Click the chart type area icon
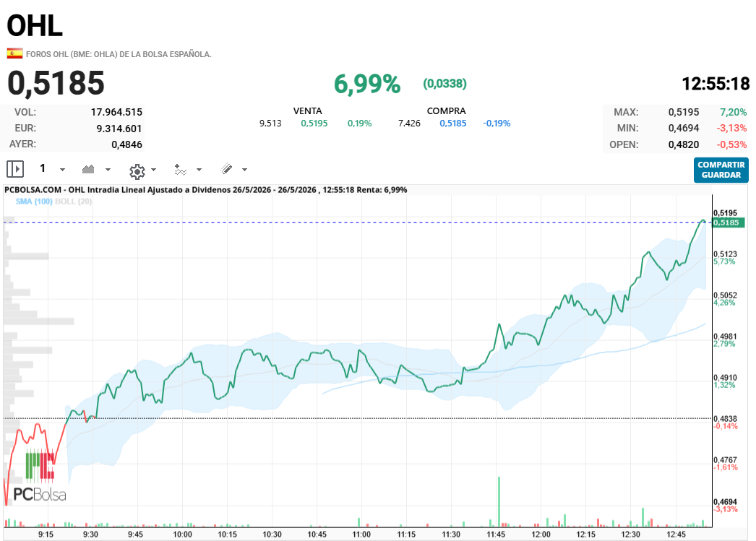756x541 pixels. point(88,169)
